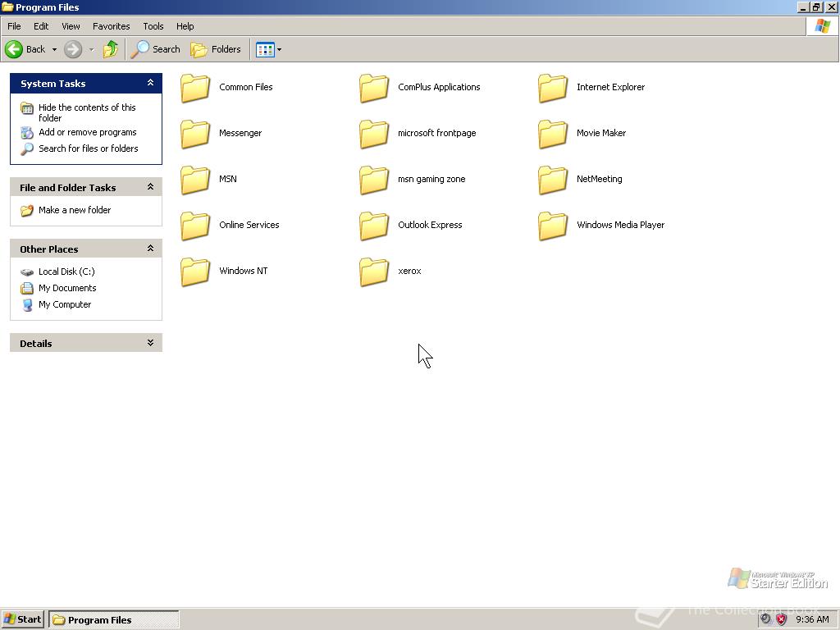Select the xerox folder icon
The width and height of the screenshot is (840, 630).
(374, 272)
